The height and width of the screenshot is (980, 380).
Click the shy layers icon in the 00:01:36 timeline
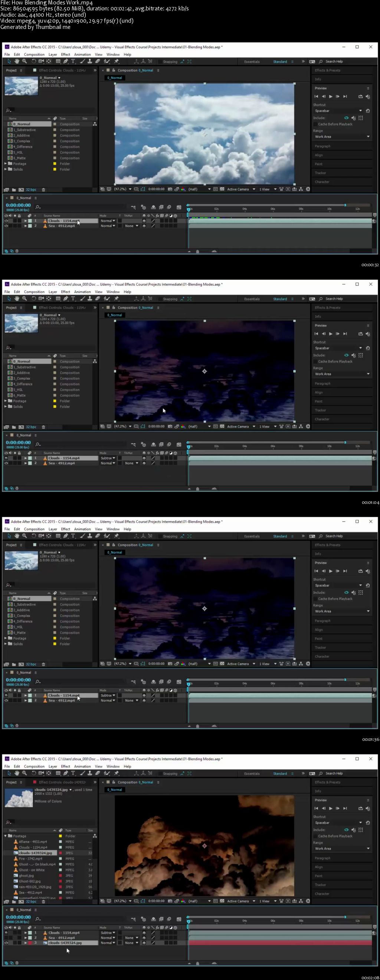(153, 682)
